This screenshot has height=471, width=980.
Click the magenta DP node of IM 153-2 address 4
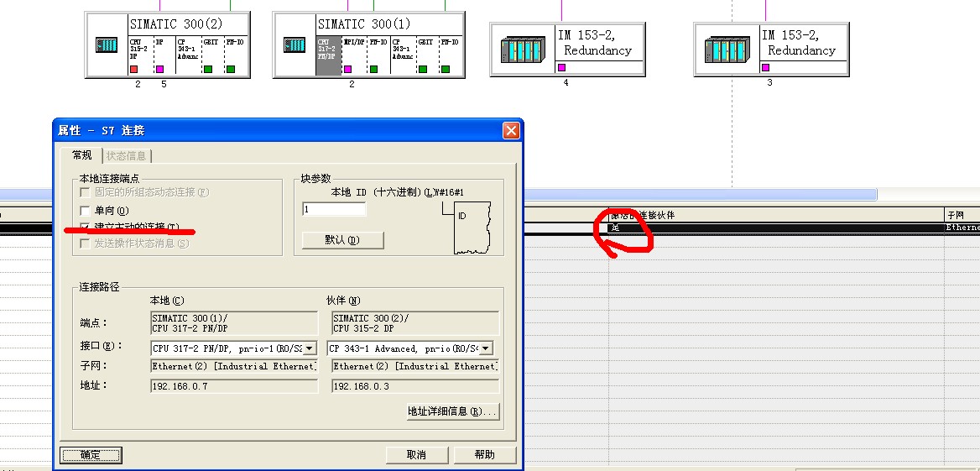pos(561,67)
